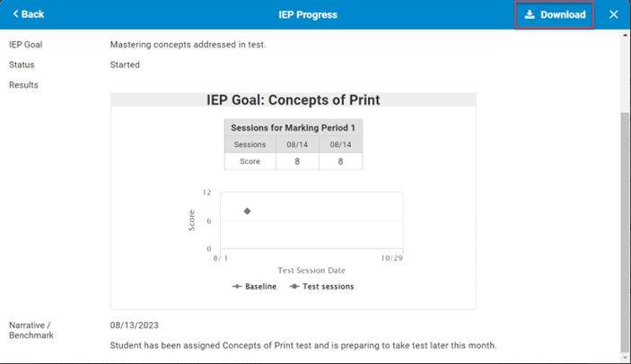The image size is (631, 364).
Task: Click the second 08/14 session column header
Action: (x=340, y=144)
